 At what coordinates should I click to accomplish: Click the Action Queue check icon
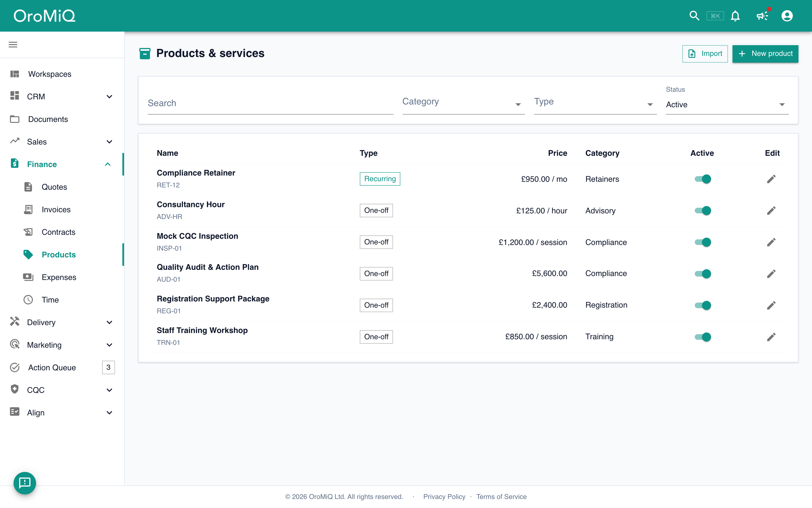coord(14,367)
